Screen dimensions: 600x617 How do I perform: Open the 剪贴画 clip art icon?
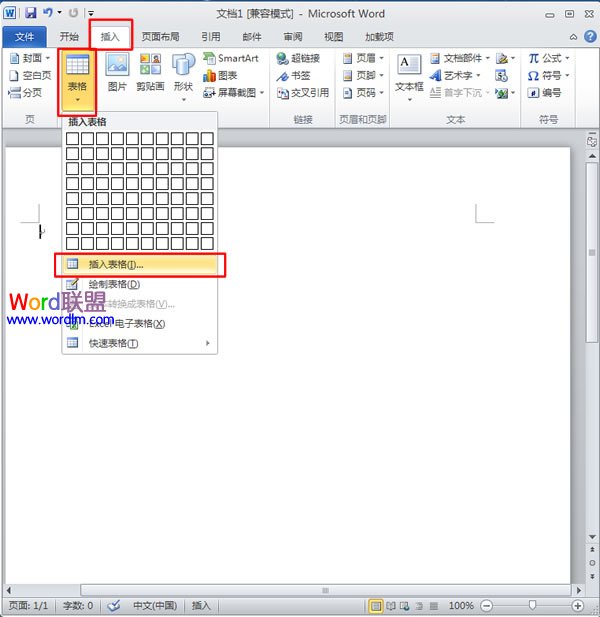pos(150,73)
